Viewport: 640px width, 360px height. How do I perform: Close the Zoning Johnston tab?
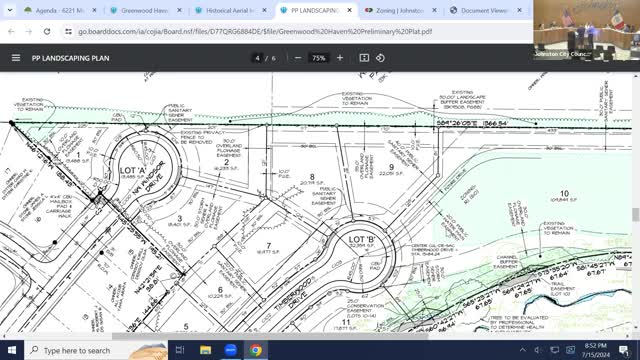coord(434,10)
